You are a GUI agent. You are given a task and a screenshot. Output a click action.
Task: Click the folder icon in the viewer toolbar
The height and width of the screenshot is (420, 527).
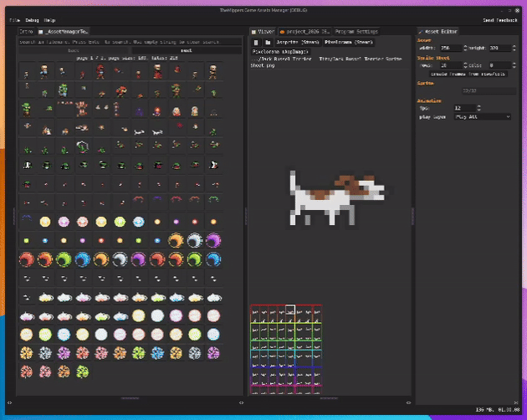point(268,43)
